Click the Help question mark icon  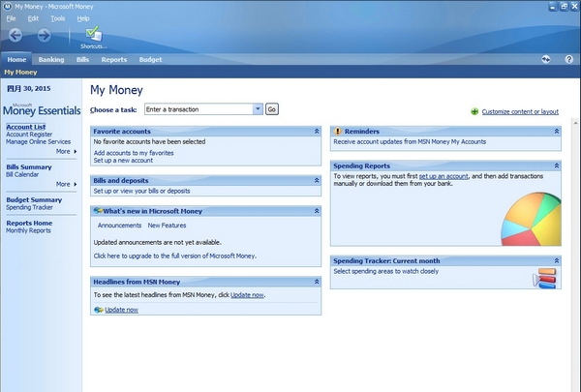[569, 59]
